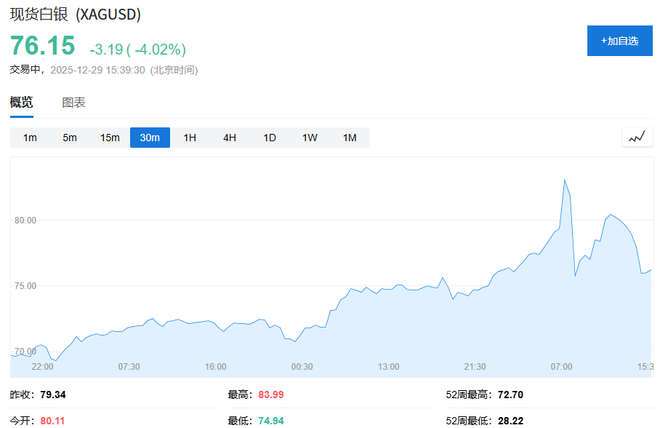Choose the 15m time interval
Screen dimensions: 660x428
[110, 138]
